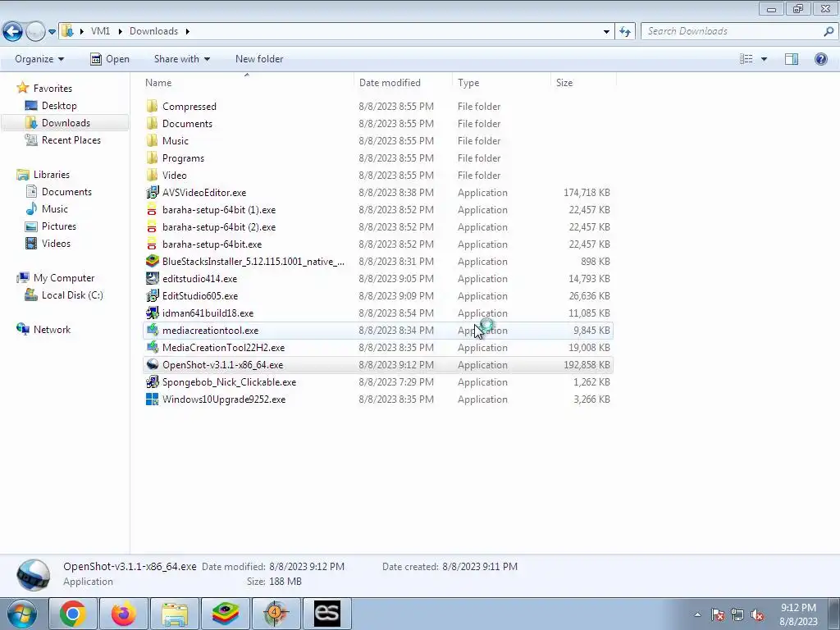Select baraha-setup-64bit (1).exe icon
This screenshot has width=840, height=630.
pyautogui.click(x=152, y=209)
